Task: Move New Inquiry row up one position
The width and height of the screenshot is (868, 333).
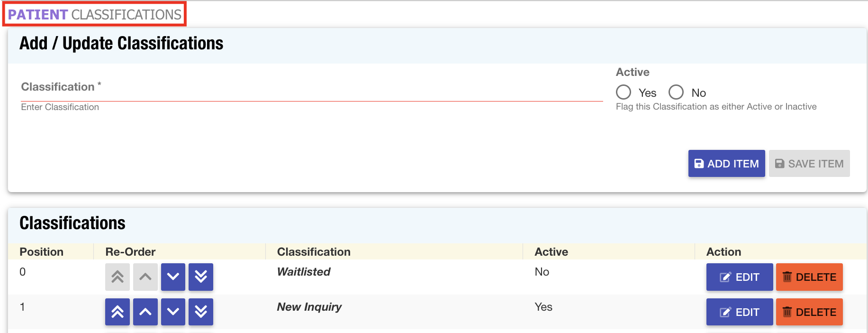Action: tap(145, 312)
